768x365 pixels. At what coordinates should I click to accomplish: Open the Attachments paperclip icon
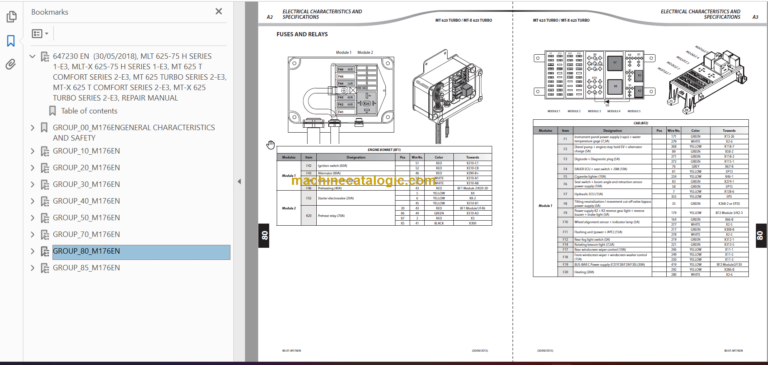tap(11, 64)
